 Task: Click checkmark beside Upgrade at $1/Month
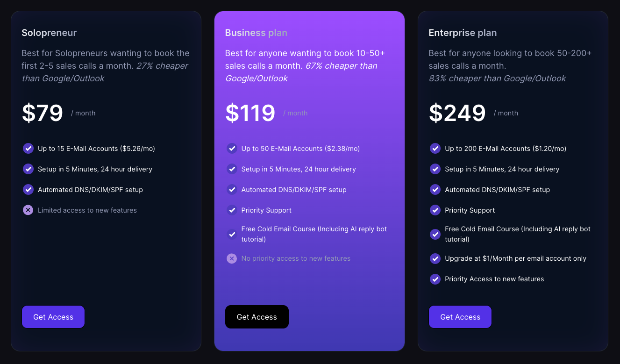pyautogui.click(x=435, y=258)
